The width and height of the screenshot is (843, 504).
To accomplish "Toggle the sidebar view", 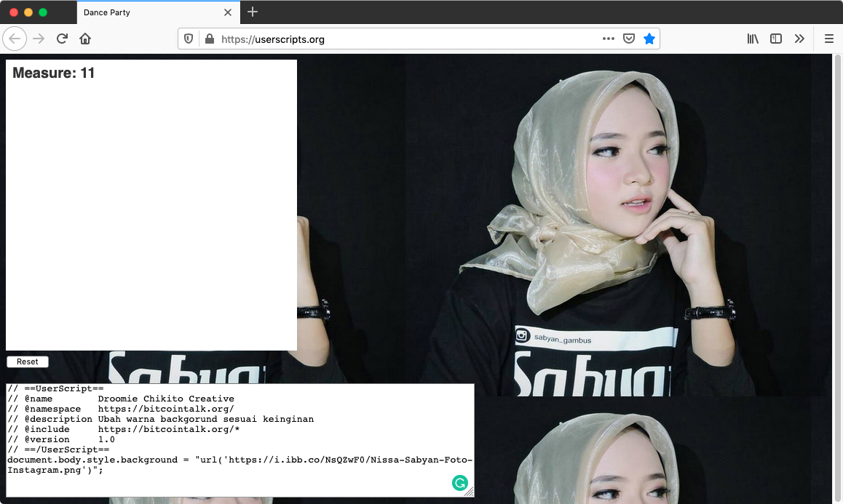I will [776, 39].
